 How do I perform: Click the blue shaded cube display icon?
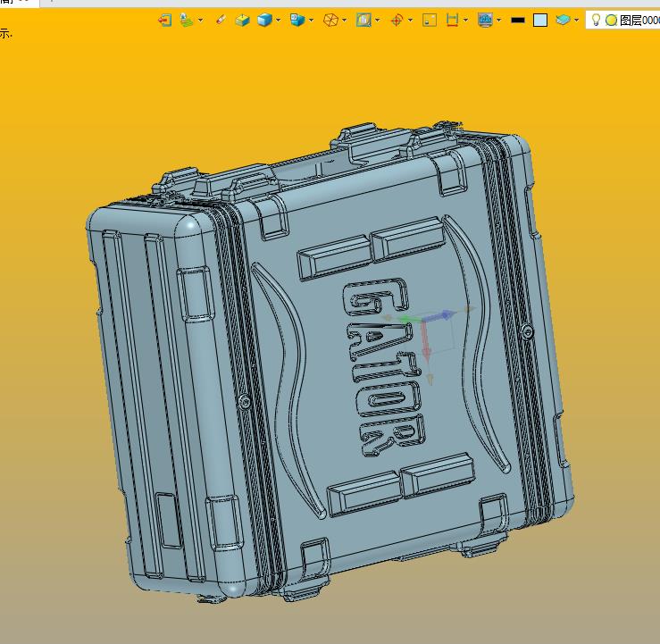[x=264, y=20]
